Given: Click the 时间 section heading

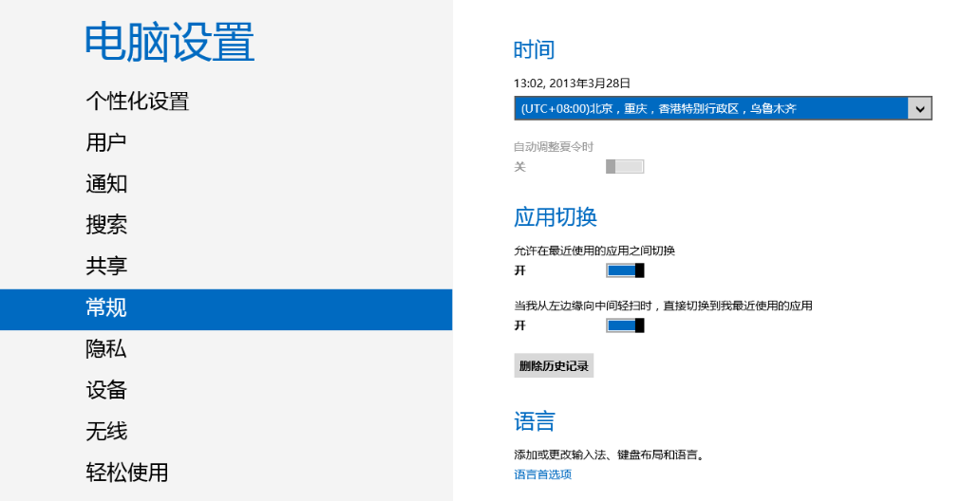Looking at the screenshot, I should pyautogui.click(x=534, y=50).
